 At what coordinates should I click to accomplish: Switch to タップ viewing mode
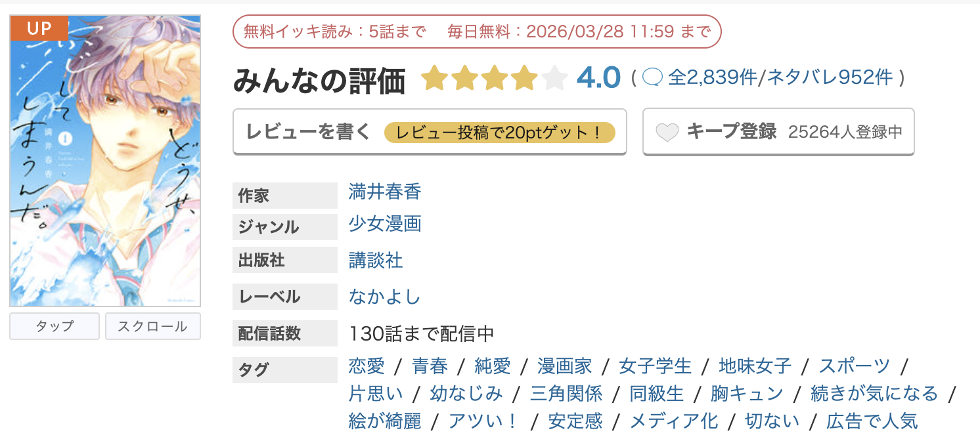pyautogui.click(x=54, y=326)
